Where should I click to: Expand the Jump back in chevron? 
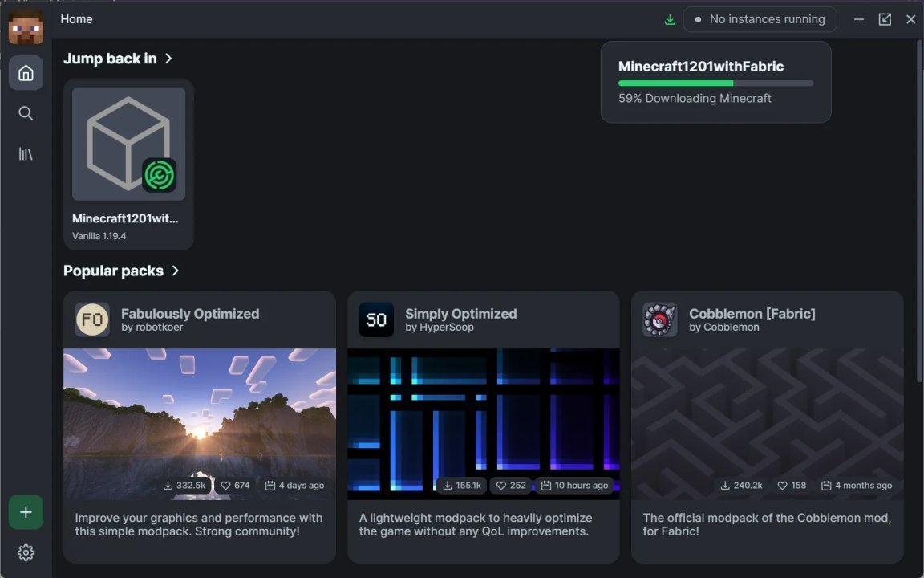tap(168, 59)
